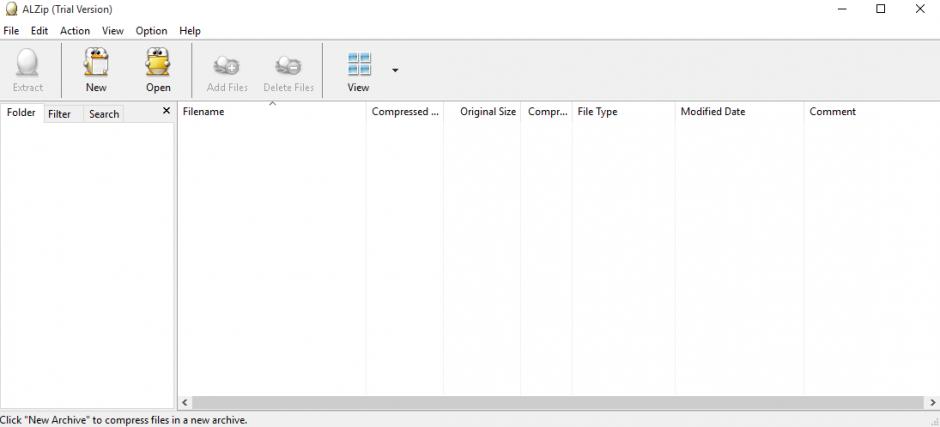Sort by Compr... ratio column header

[x=546, y=112]
